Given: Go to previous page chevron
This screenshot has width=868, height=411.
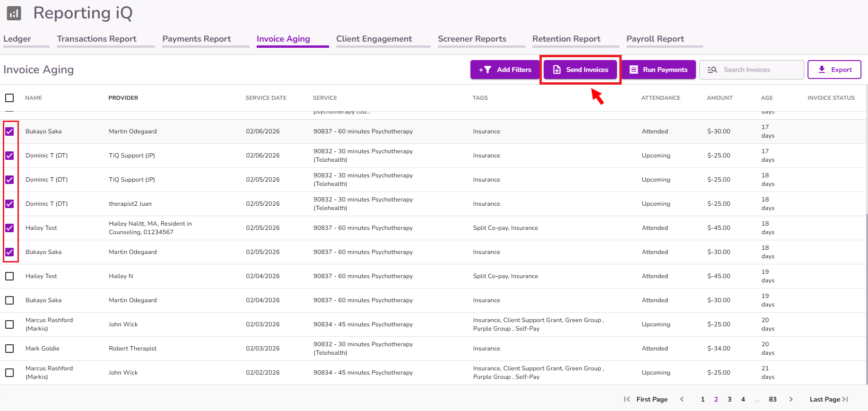Looking at the screenshot, I should tap(682, 399).
